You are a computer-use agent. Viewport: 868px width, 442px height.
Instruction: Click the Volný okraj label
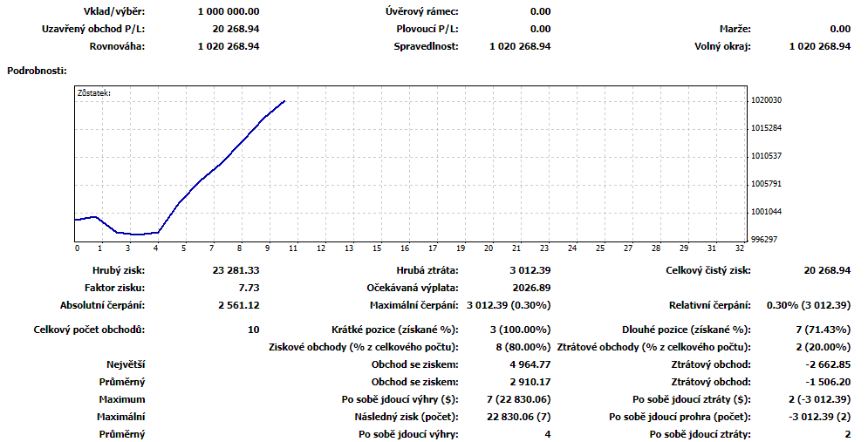pos(722,46)
